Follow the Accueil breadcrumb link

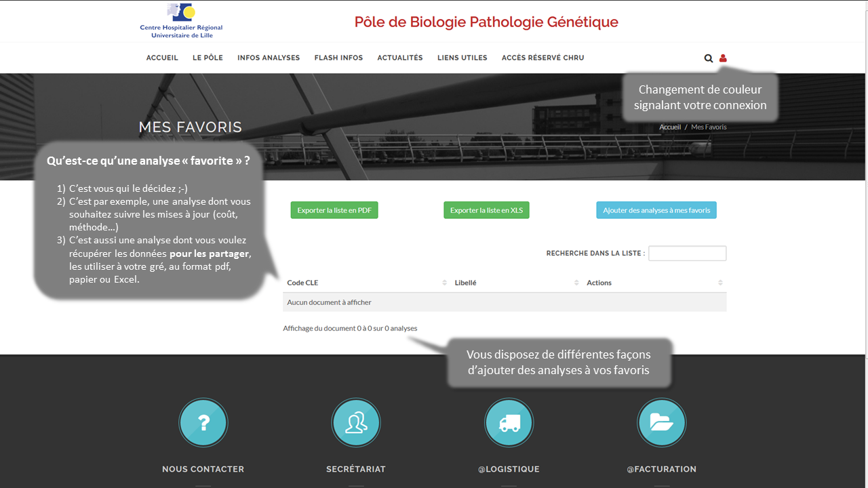click(x=670, y=127)
